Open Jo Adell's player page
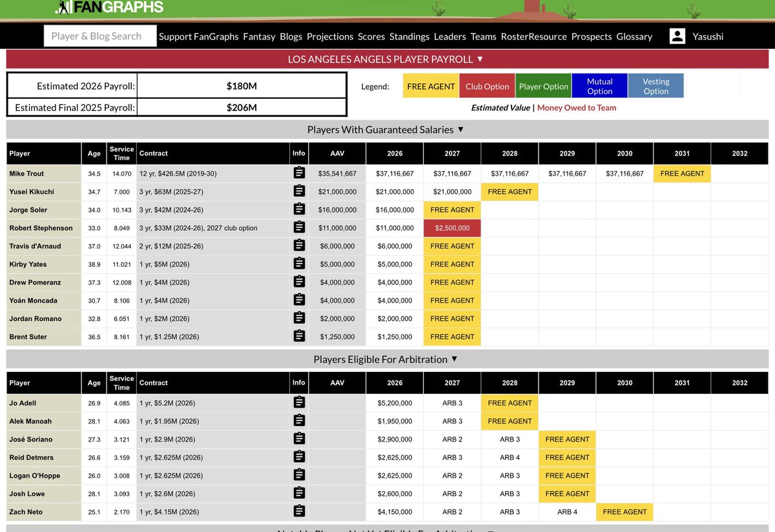The height and width of the screenshot is (532, 775). coord(23,402)
